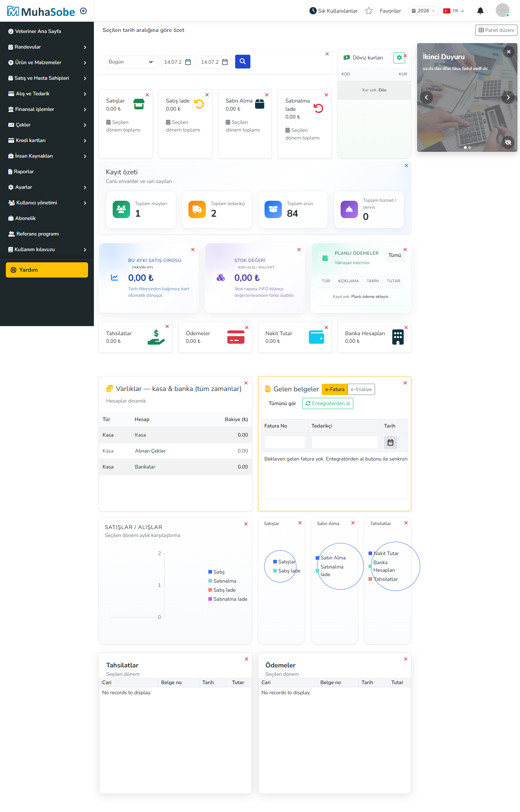Click the sidebar collapse icon beside MuhaSobe logo

pos(83,11)
